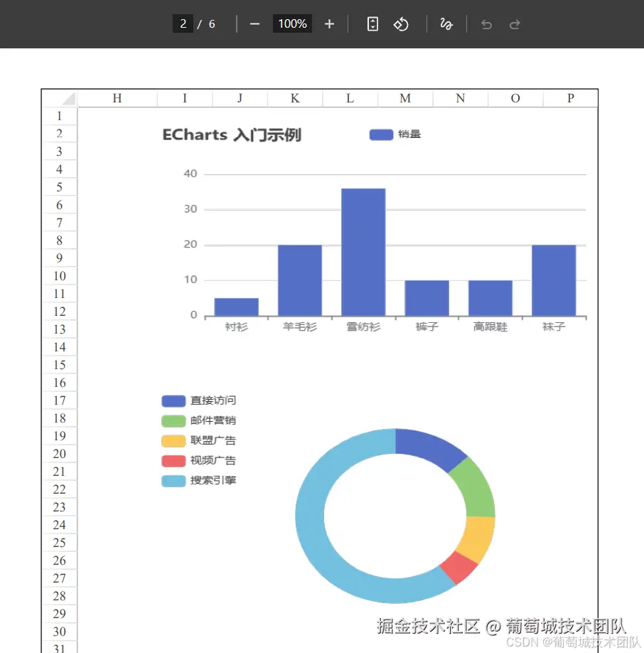This screenshot has height=653, width=644.
Task: Select column header K
Action: 294,97
